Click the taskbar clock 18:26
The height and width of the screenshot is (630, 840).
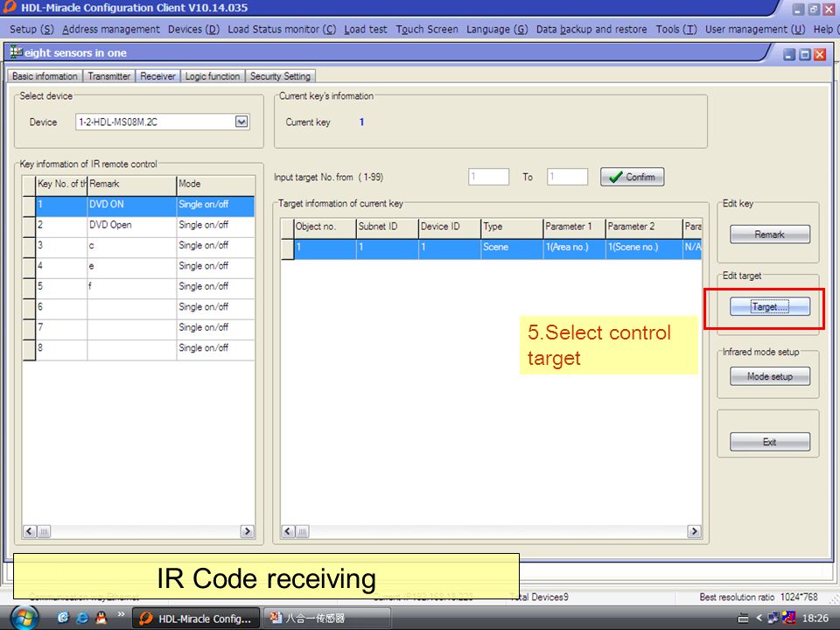click(x=815, y=619)
